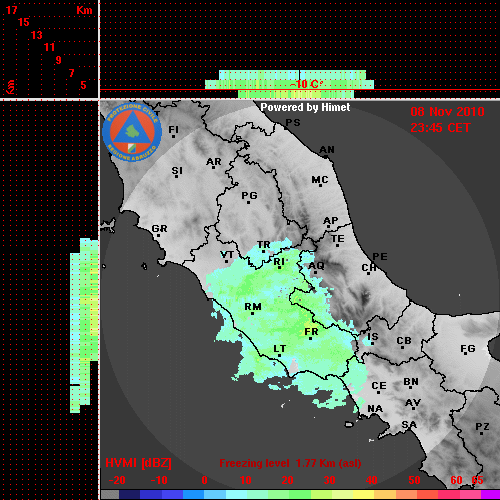Click the IS city label

point(373,337)
